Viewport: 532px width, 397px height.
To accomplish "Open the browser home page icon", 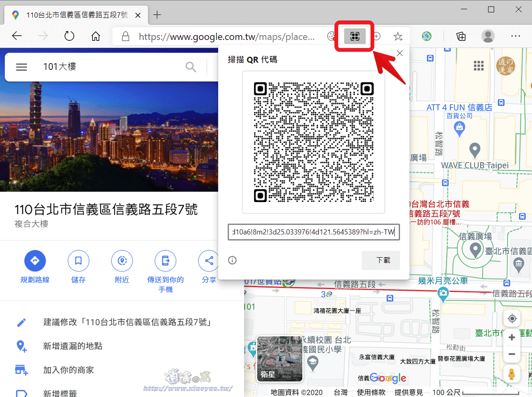I will click(95, 36).
